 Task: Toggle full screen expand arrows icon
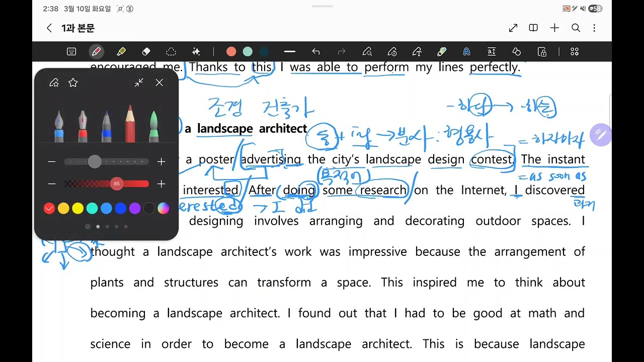coord(513,28)
